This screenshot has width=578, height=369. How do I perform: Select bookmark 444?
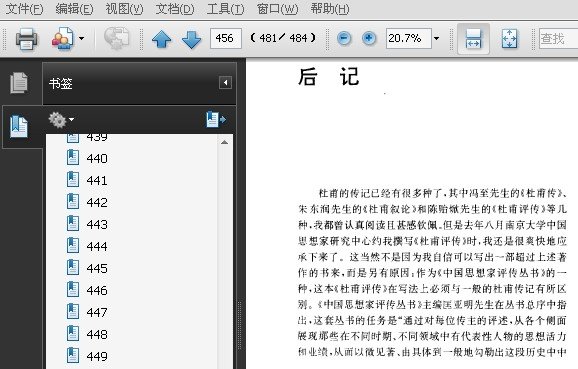click(x=97, y=246)
